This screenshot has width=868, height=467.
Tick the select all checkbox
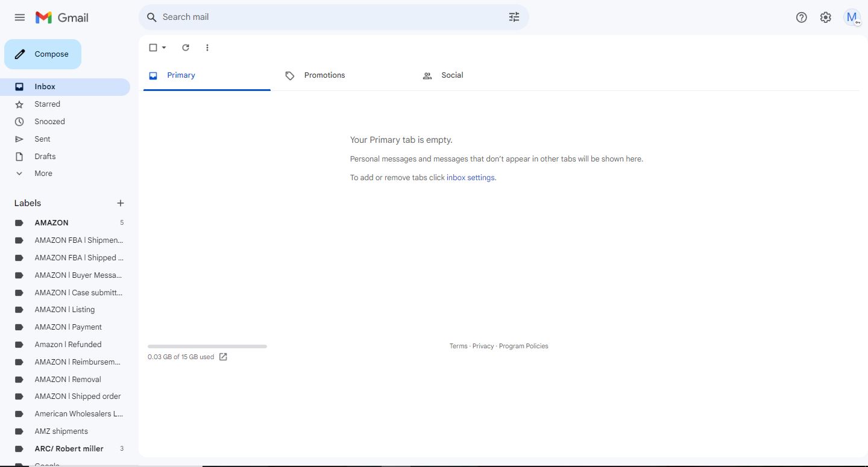(153, 48)
